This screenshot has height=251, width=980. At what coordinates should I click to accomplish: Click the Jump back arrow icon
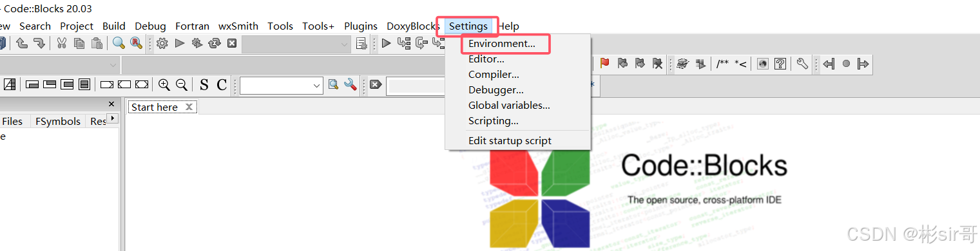point(829,63)
